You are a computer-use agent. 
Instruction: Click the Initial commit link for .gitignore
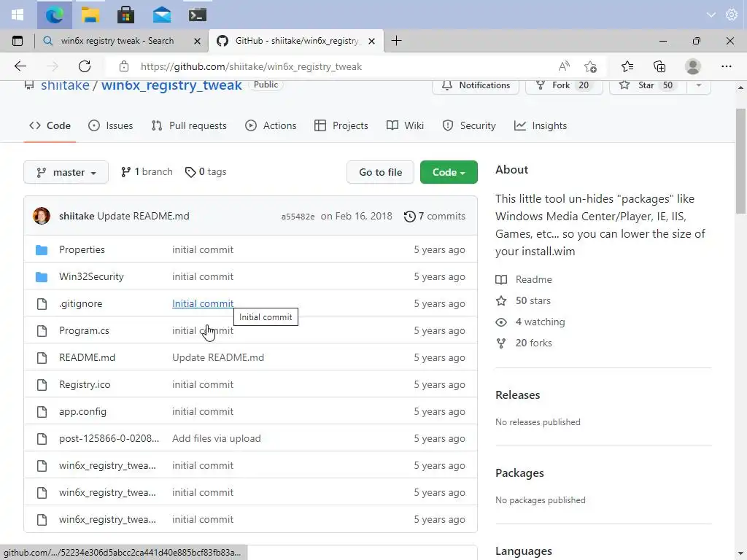click(x=203, y=304)
